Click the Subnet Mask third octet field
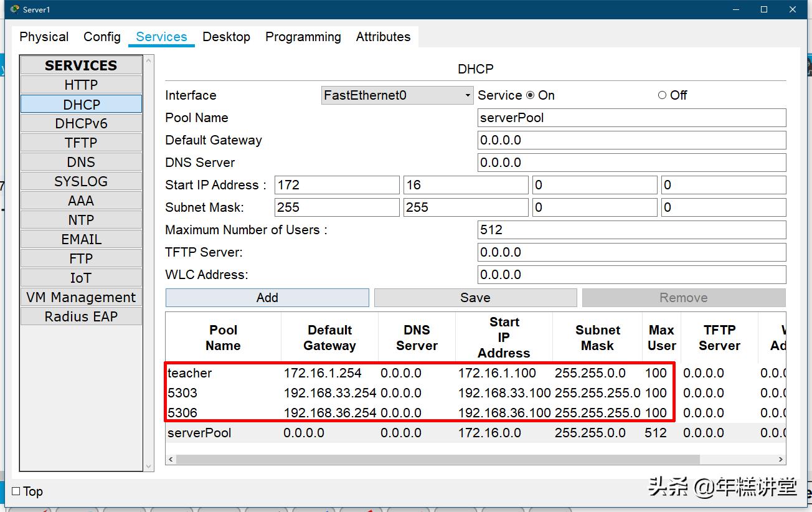812x512 pixels. 595,207
